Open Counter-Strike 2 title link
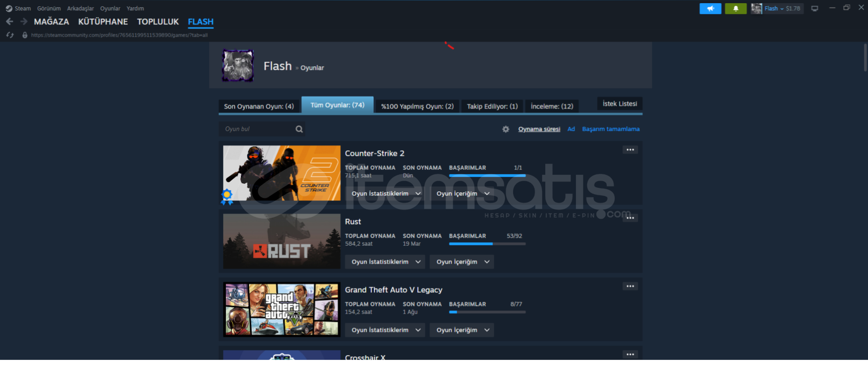 375,153
